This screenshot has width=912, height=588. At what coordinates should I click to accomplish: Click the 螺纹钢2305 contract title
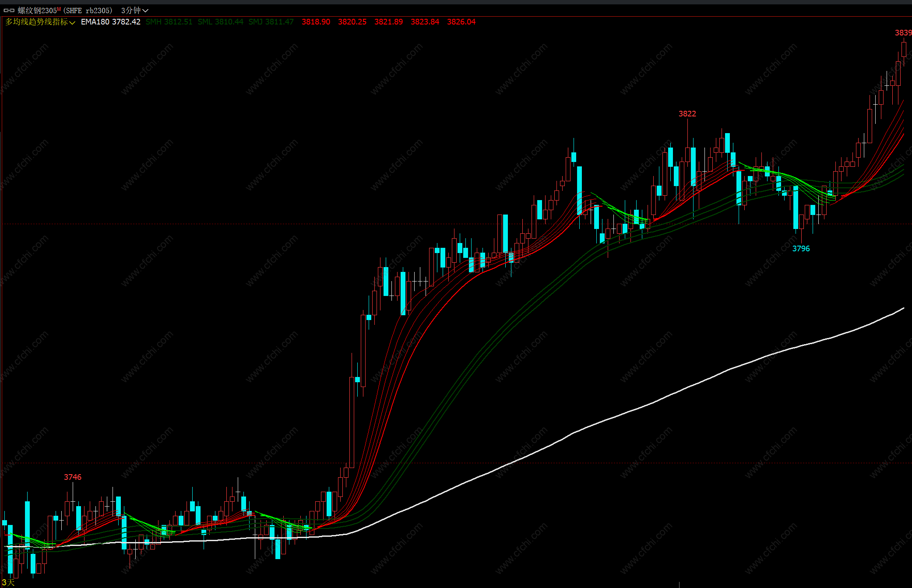[x=37, y=10]
